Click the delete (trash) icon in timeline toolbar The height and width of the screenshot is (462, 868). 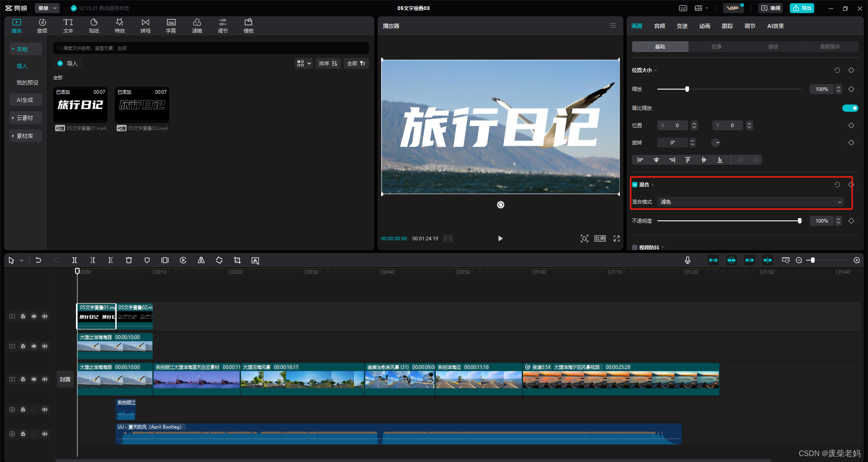129,260
